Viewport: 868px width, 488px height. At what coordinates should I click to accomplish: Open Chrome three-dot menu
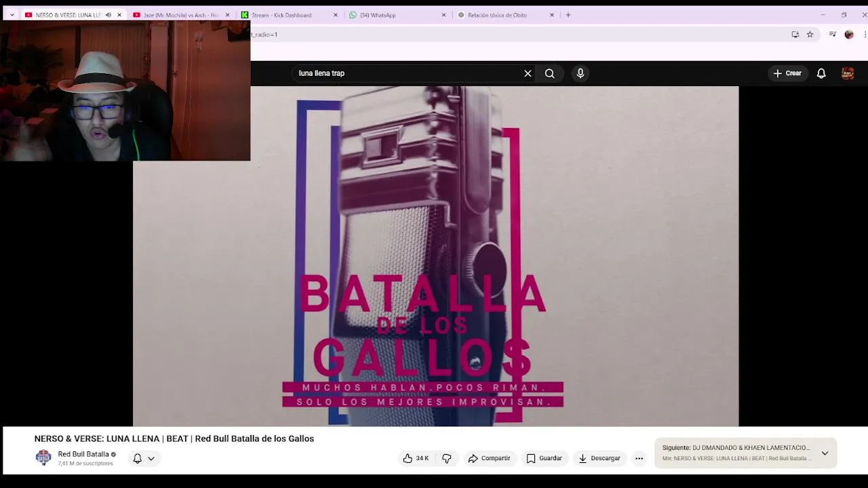pos(865,35)
